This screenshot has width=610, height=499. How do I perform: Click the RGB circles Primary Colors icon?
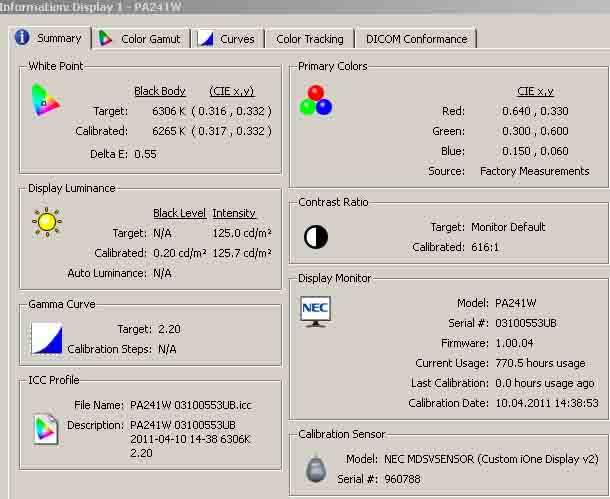tap(316, 100)
